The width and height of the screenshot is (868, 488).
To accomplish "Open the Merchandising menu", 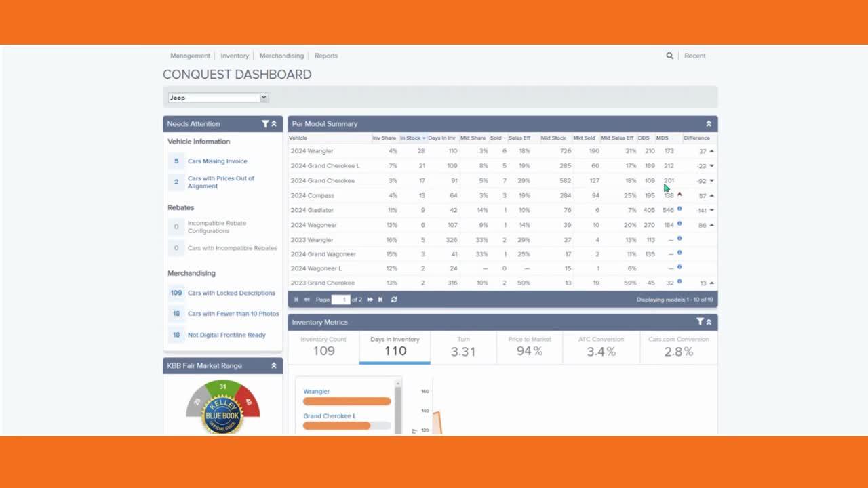I will (x=281, y=56).
